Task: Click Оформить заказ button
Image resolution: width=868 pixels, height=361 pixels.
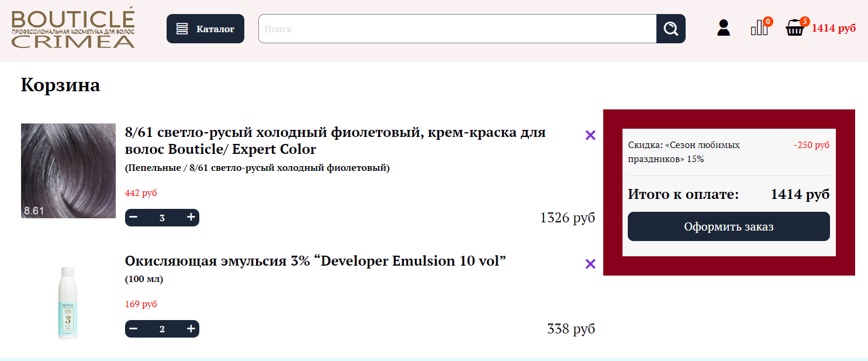Action: (729, 226)
